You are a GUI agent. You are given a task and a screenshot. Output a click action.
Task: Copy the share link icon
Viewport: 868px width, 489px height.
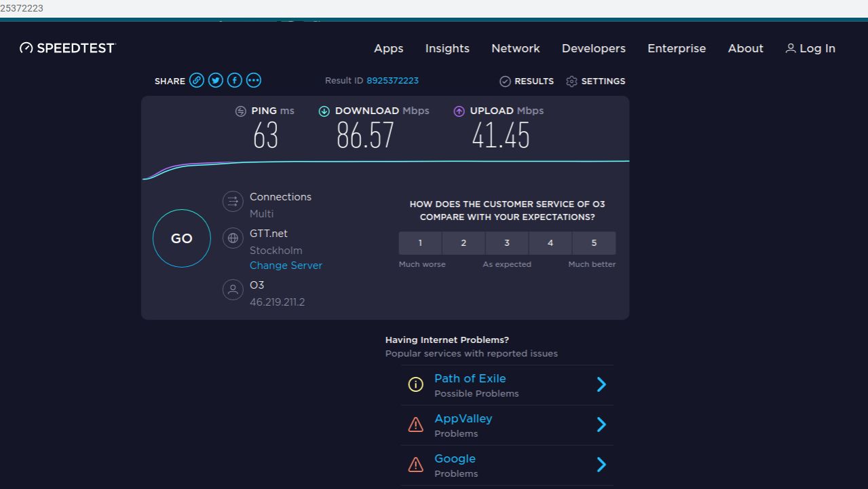pyautogui.click(x=197, y=80)
